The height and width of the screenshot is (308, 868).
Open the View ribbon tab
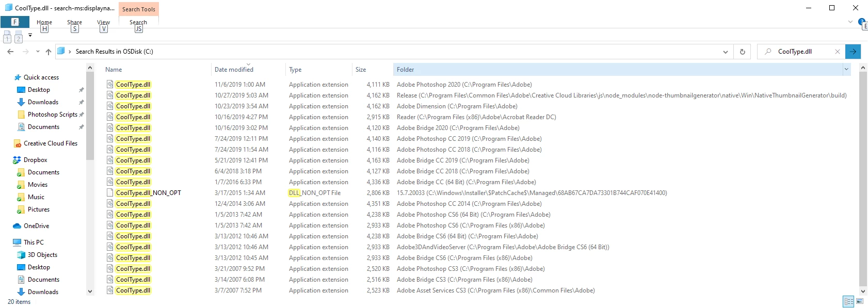click(103, 22)
